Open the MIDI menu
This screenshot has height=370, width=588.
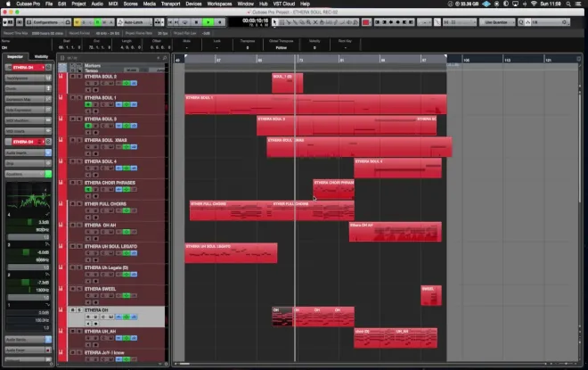tap(113, 4)
